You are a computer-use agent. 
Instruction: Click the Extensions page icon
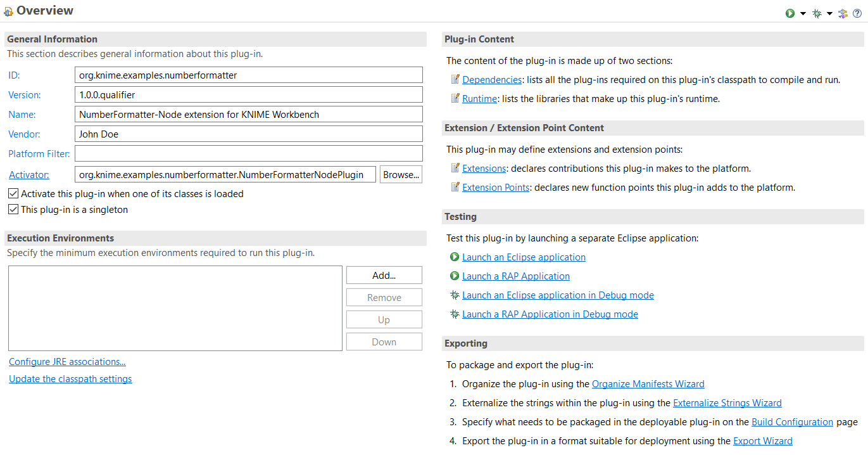[x=455, y=169]
